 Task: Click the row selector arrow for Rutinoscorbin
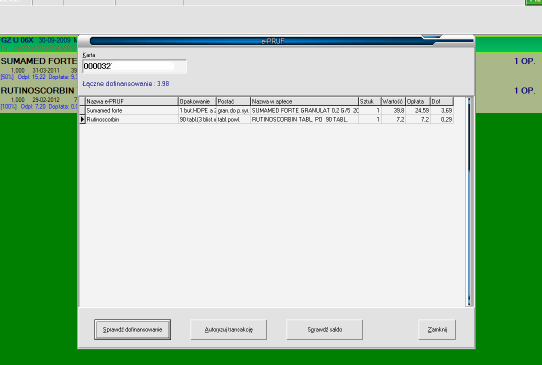click(82, 119)
